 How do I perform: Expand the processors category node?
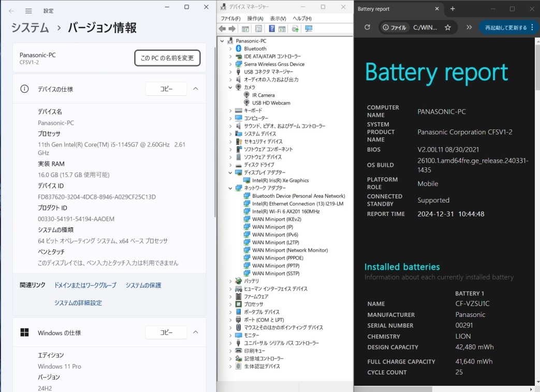click(x=230, y=304)
